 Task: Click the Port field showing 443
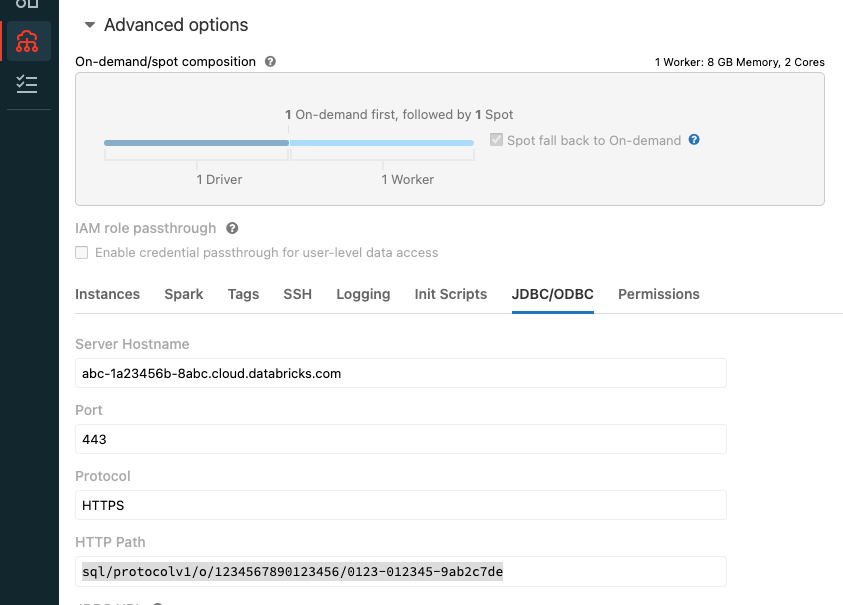tap(401, 439)
